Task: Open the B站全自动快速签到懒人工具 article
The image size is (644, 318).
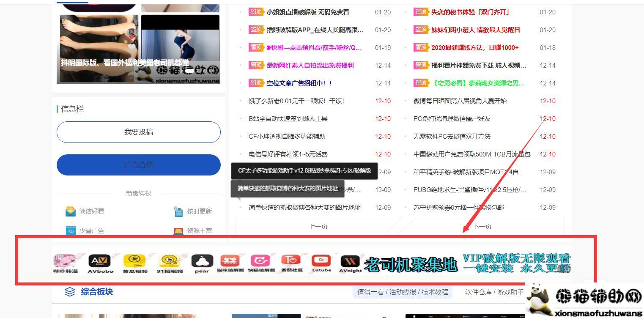Action: [288, 119]
